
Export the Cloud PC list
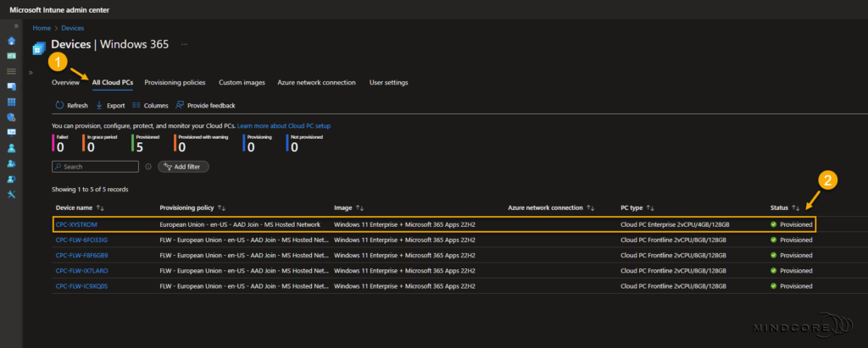point(110,105)
